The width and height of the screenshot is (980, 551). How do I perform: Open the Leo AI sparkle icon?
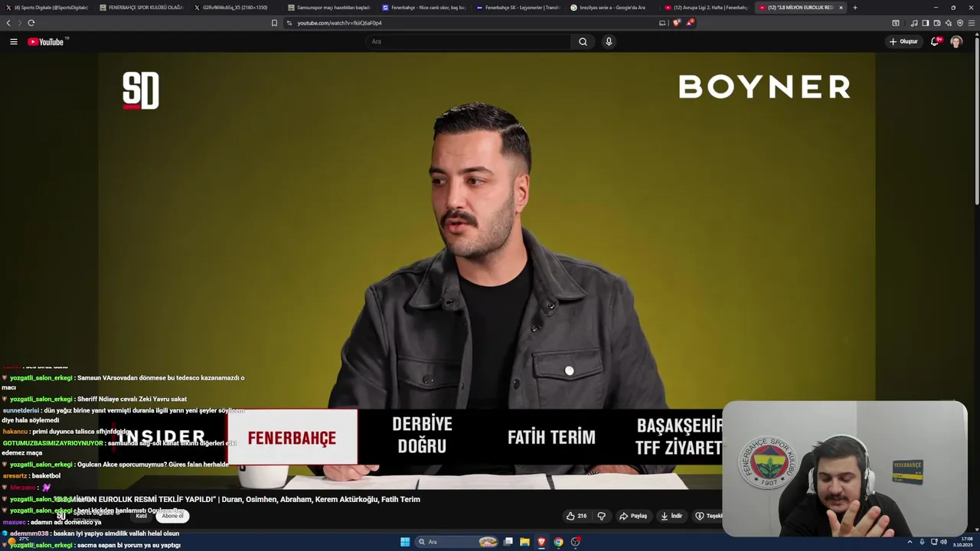[949, 23]
